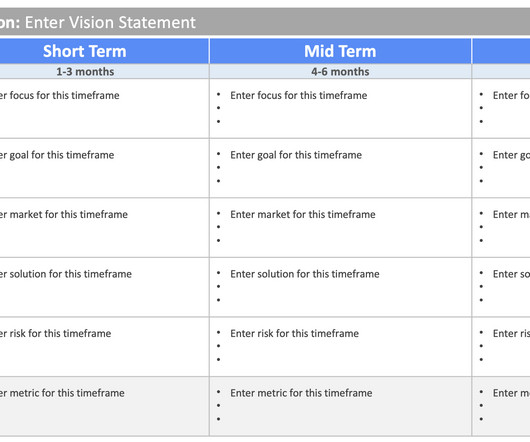The height and width of the screenshot is (442, 530).
Task: Click the 4-6 months subheader cell
Action: [x=340, y=72]
